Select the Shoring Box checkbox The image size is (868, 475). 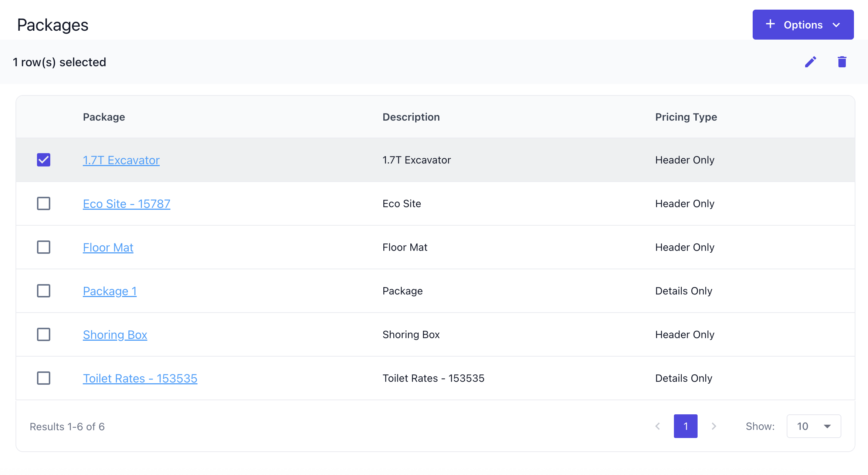44,334
